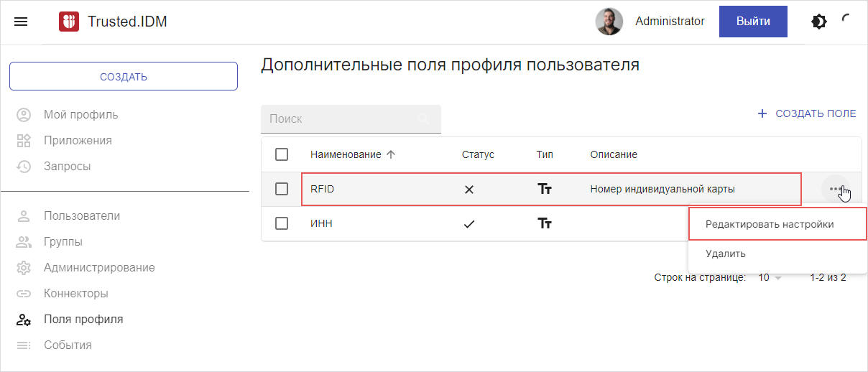Click the Описание column header
The image size is (868, 372).
614,154
